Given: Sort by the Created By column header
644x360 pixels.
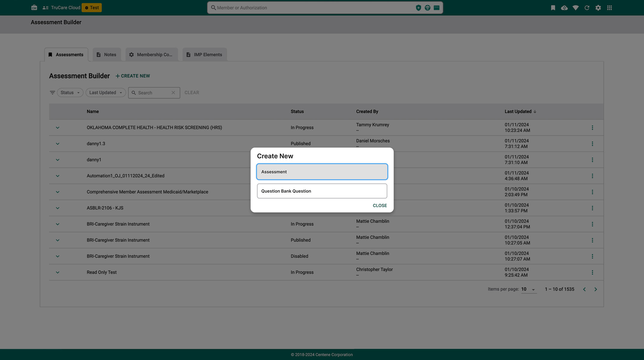Looking at the screenshot, I should point(367,111).
